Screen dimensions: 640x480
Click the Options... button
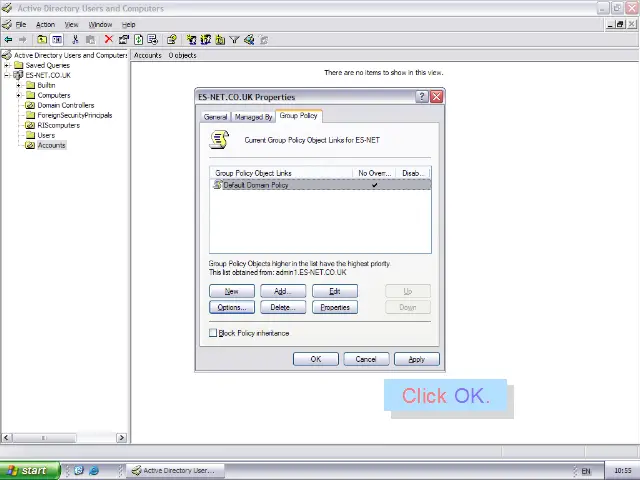(232, 307)
